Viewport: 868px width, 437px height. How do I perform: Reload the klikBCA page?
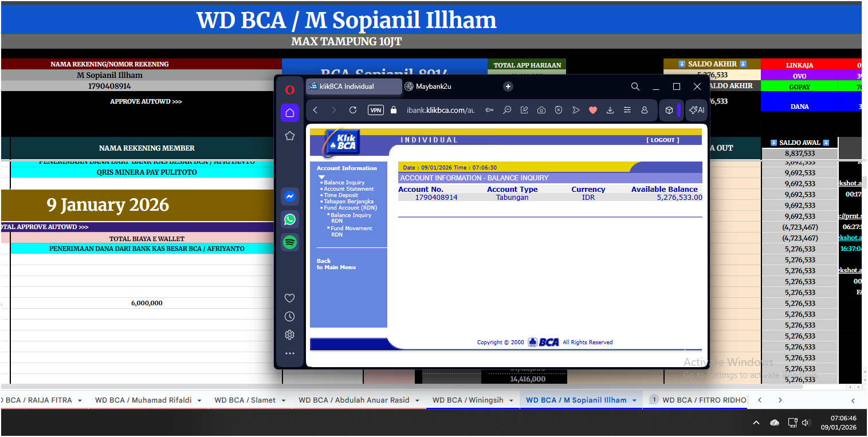353,110
